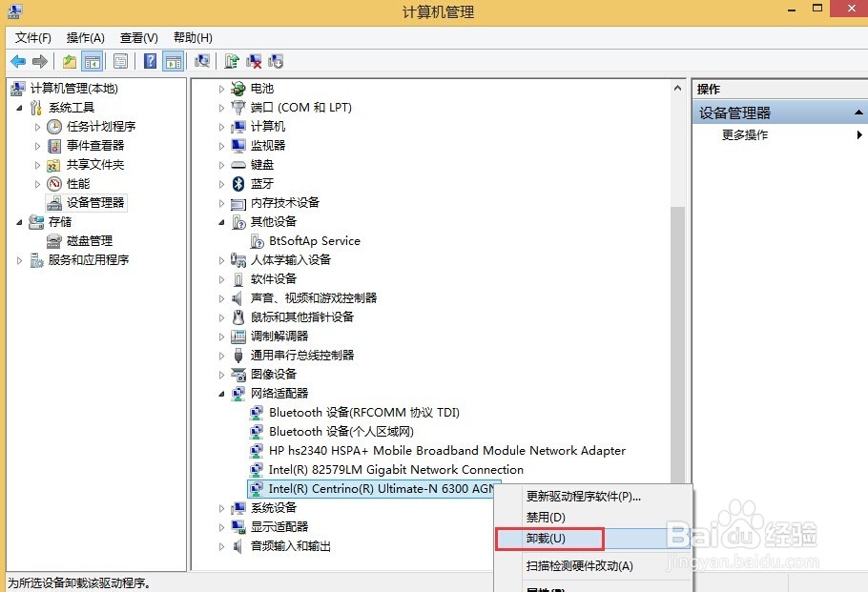
Task: Click the Help question mark toolbar icon
Action: pos(150,61)
